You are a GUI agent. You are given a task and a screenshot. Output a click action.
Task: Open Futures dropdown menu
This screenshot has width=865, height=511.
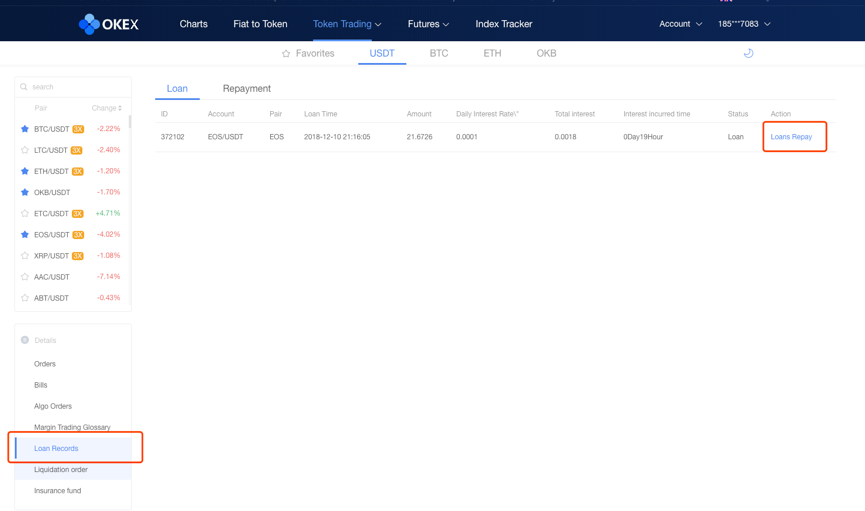click(428, 24)
